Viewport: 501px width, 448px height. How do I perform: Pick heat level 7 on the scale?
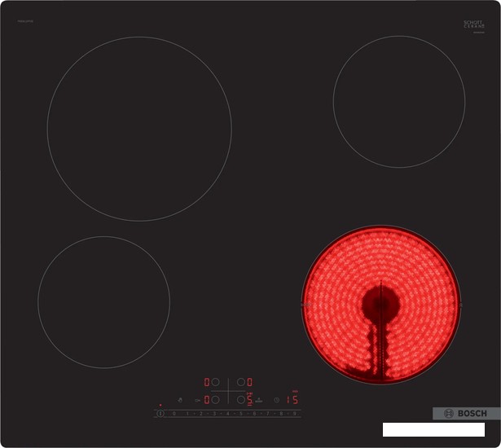click(x=268, y=414)
